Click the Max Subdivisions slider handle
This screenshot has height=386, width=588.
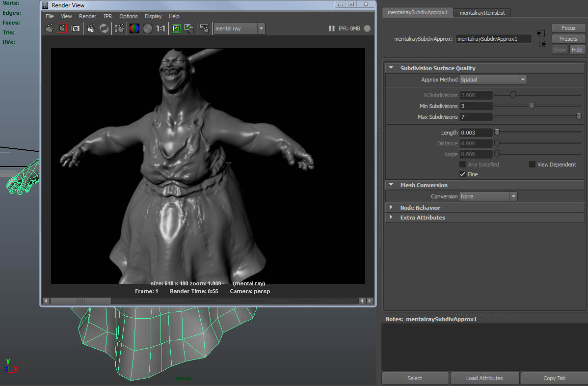[579, 117]
